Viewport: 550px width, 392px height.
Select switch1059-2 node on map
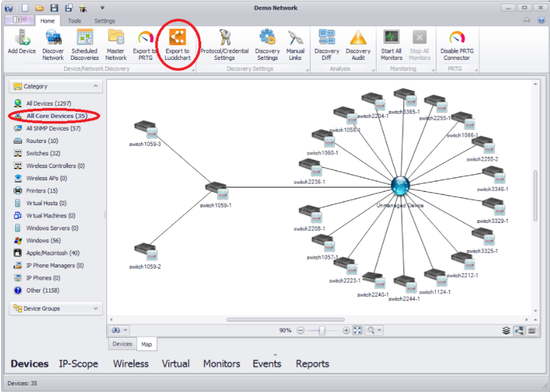[x=146, y=252]
